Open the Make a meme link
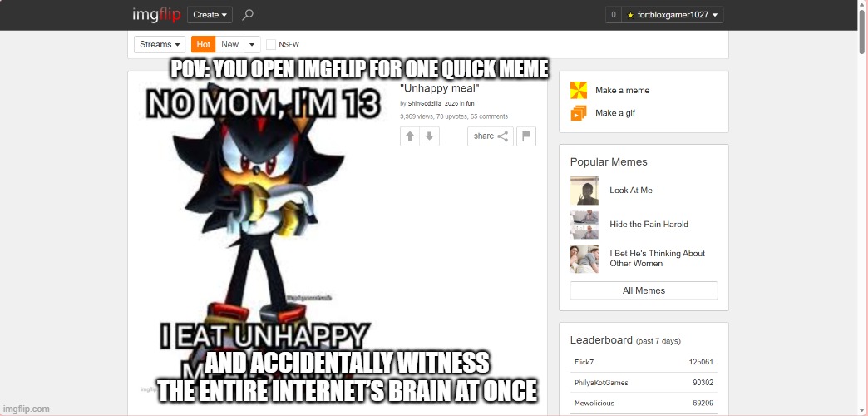Image resolution: width=868 pixels, height=416 pixels. pos(622,91)
